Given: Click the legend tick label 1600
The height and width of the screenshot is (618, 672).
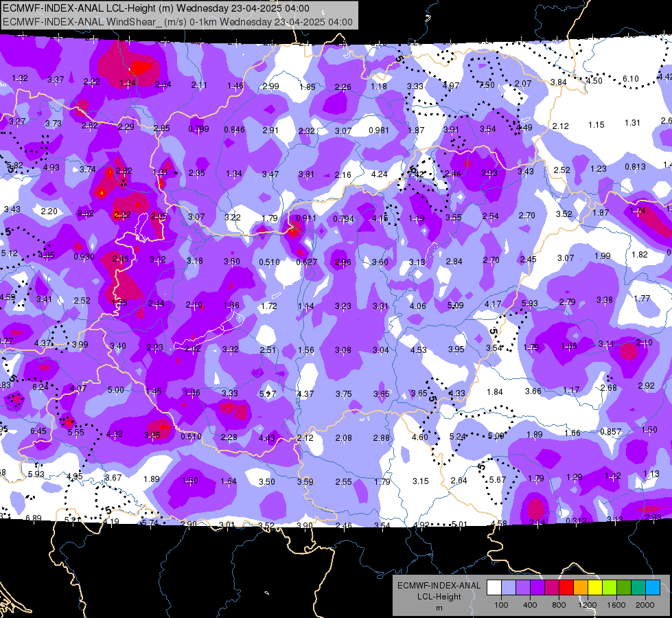Looking at the screenshot, I should (616, 605).
